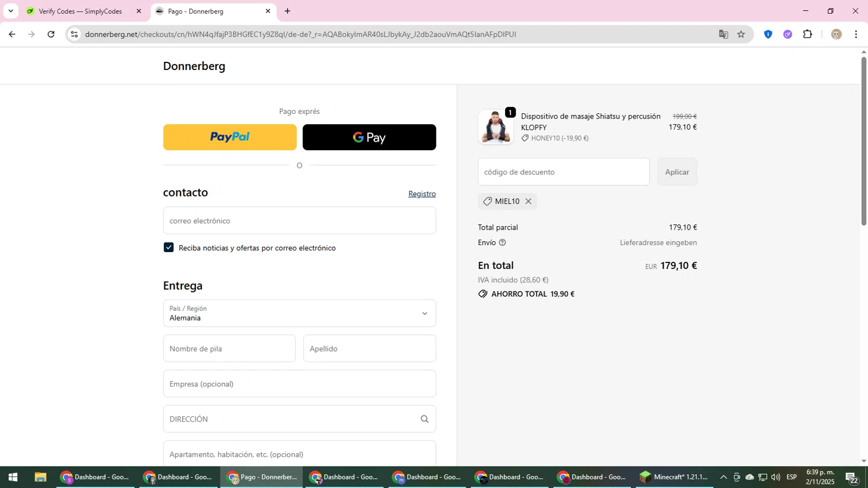
Task: Switch to the first Dashboard Chrome window
Action: [x=95, y=477]
